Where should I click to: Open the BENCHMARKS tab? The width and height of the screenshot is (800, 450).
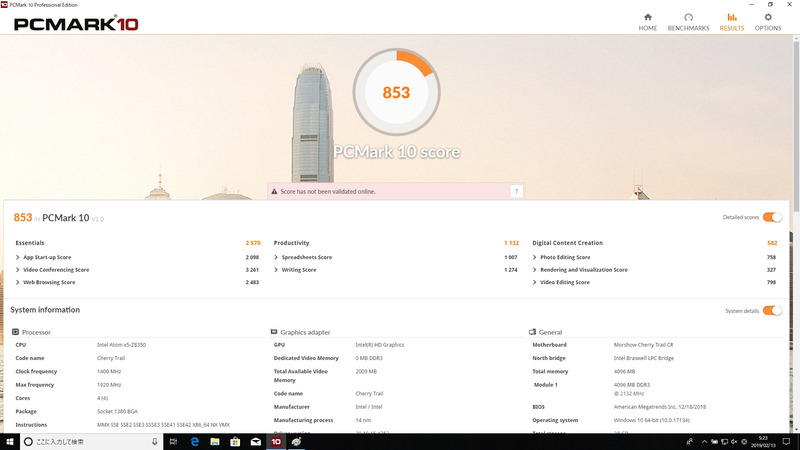coord(688,22)
